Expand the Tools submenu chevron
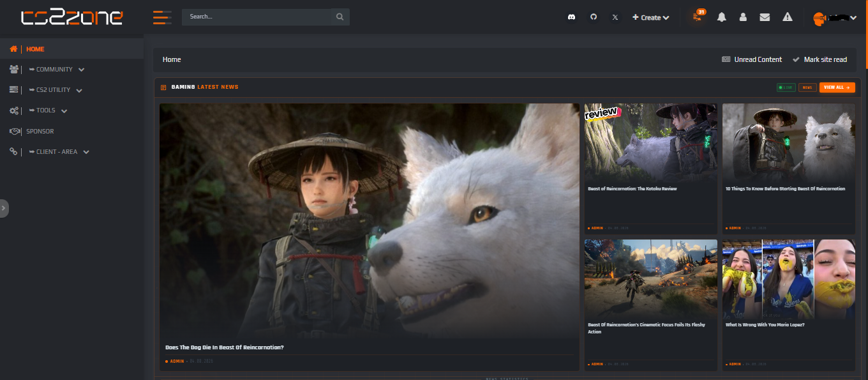The width and height of the screenshot is (868, 380). [x=64, y=111]
